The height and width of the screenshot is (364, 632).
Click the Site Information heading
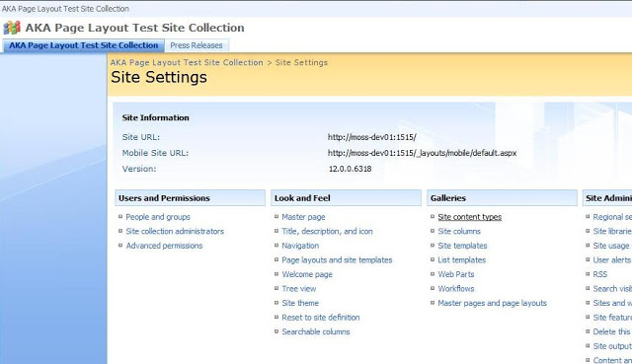click(156, 118)
